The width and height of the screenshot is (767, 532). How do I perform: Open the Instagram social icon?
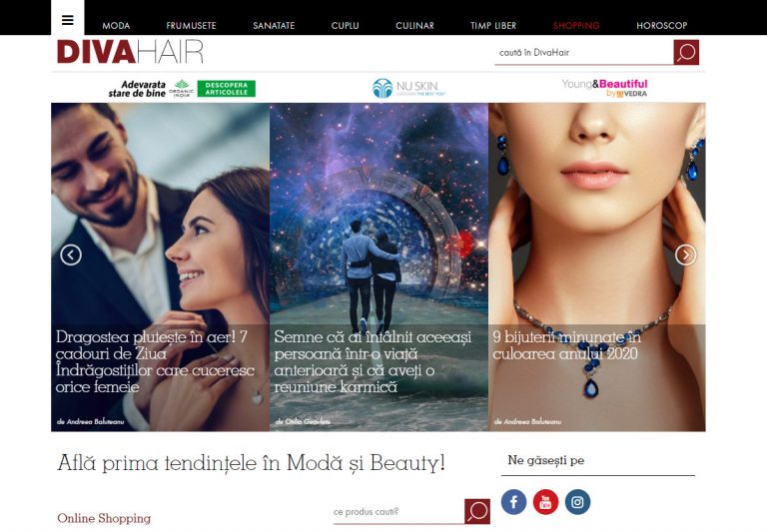click(577, 502)
